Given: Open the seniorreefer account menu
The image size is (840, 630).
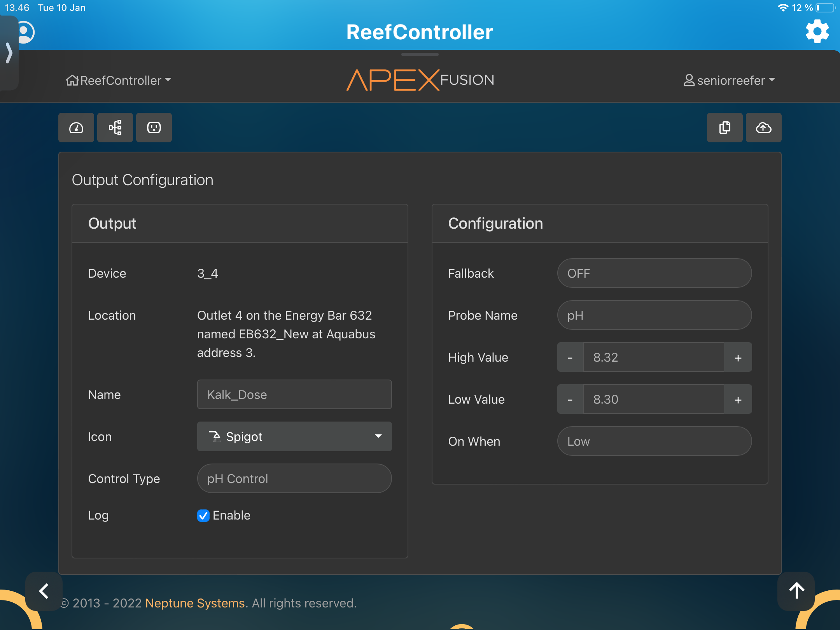Looking at the screenshot, I should tap(730, 80).
